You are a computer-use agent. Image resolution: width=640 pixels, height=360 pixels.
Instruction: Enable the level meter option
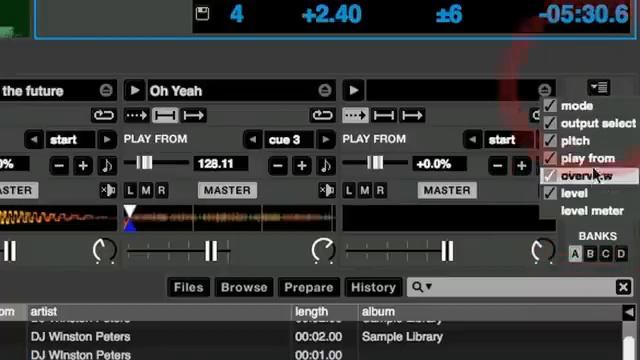[x=588, y=211]
